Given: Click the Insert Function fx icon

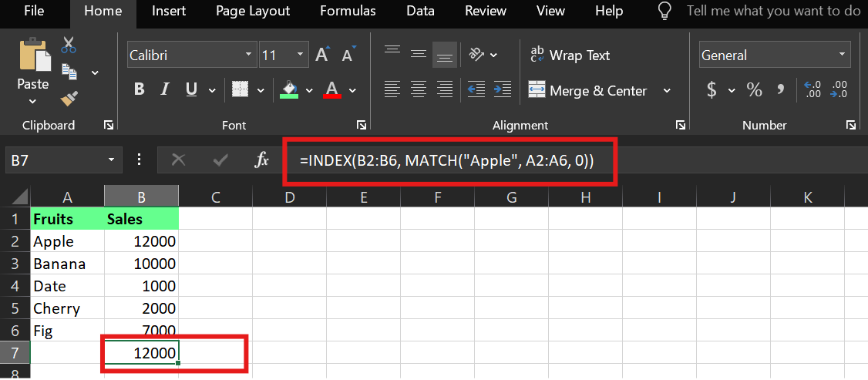Looking at the screenshot, I should coord(261,160).
